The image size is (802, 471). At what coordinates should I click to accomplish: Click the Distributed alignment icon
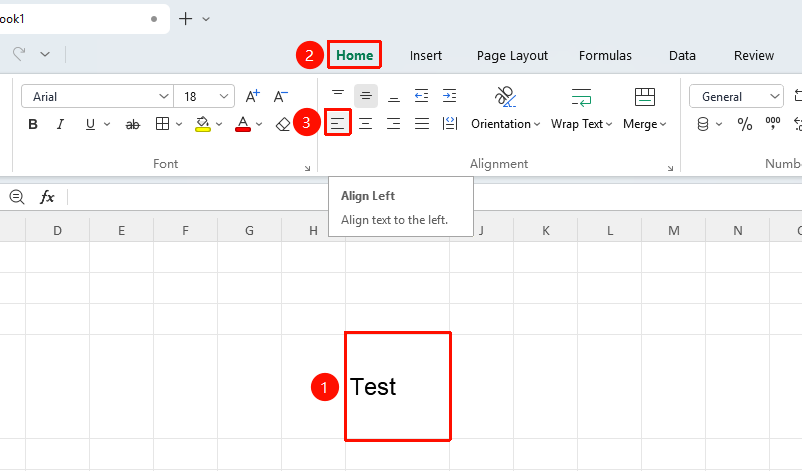450,123
